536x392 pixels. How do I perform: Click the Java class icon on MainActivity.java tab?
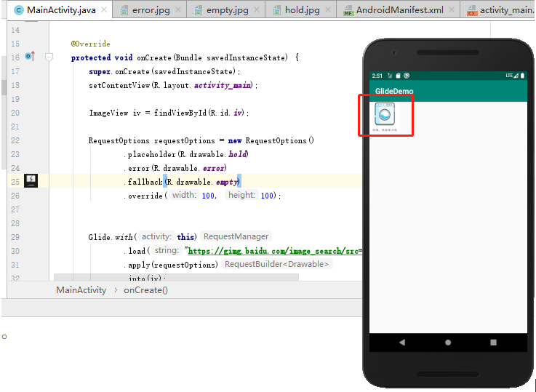pyautogui.click(x=18, y=10)
